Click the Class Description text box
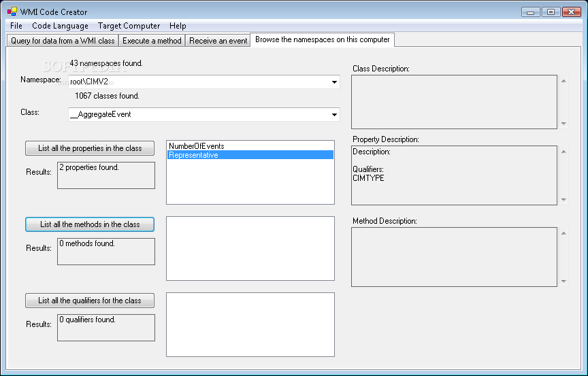Screen dimensions: 588x376 [x=454, y=102]
